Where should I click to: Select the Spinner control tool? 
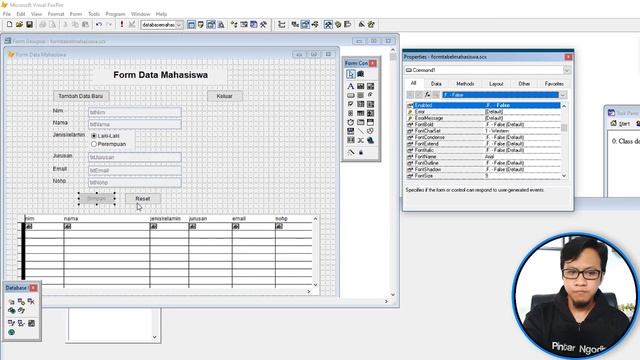[x=351, y=113]
